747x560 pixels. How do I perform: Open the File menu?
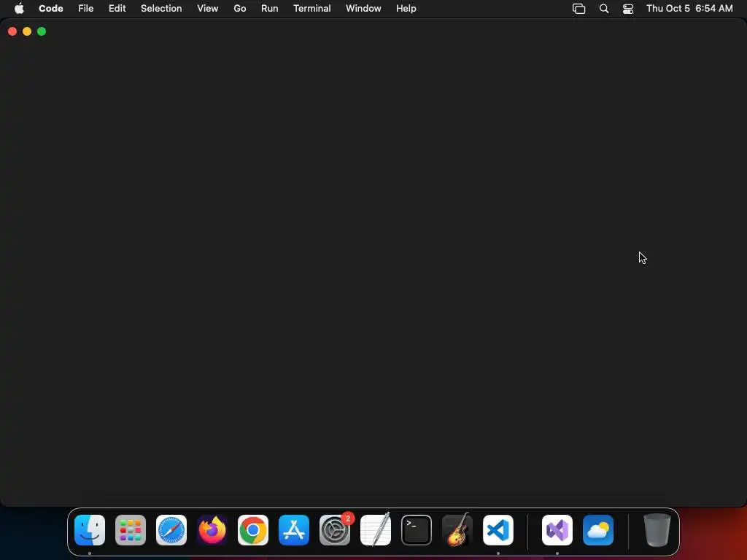point(86,9)
